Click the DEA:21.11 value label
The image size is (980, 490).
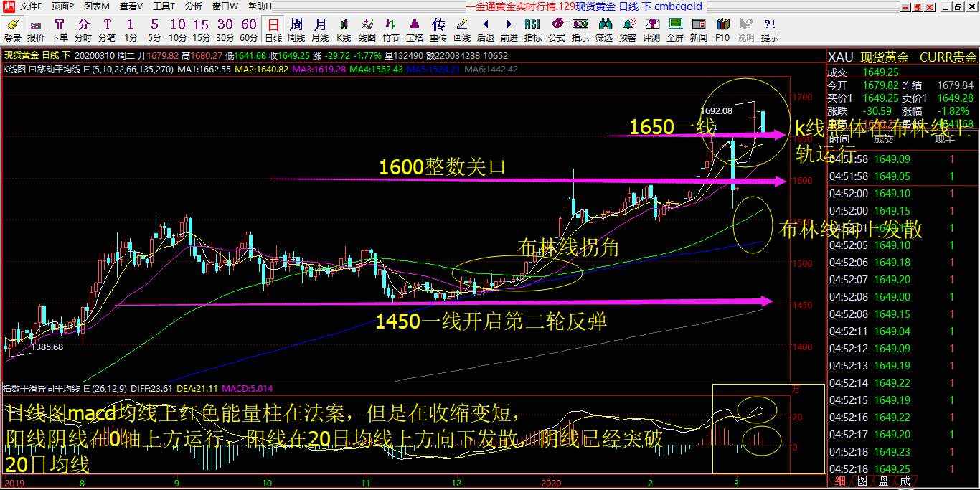(197, 388)
